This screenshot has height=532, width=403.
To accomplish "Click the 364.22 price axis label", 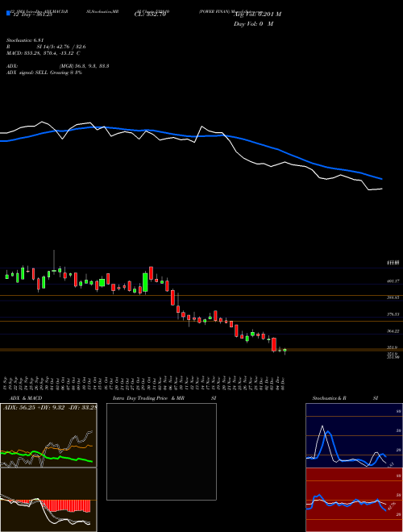I will point(393,331).
